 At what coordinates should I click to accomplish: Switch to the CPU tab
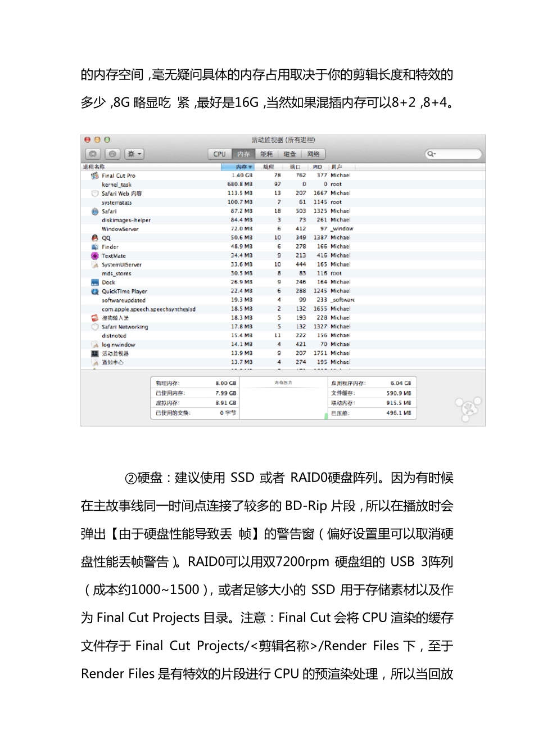[220, 154]
